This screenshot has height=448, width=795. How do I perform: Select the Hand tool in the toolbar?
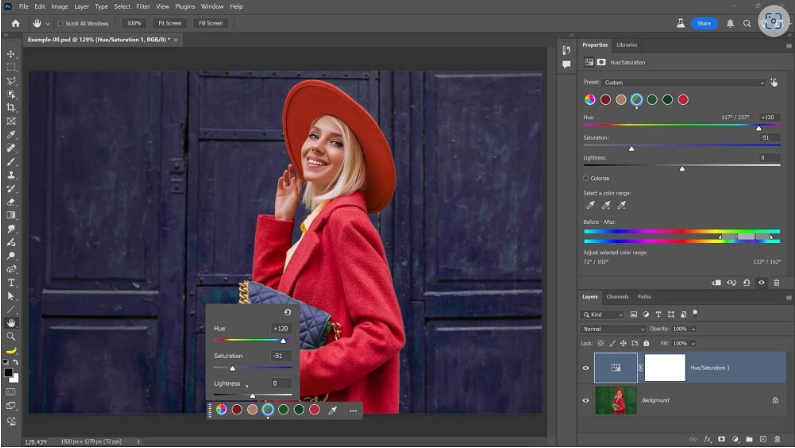(11, 323)
